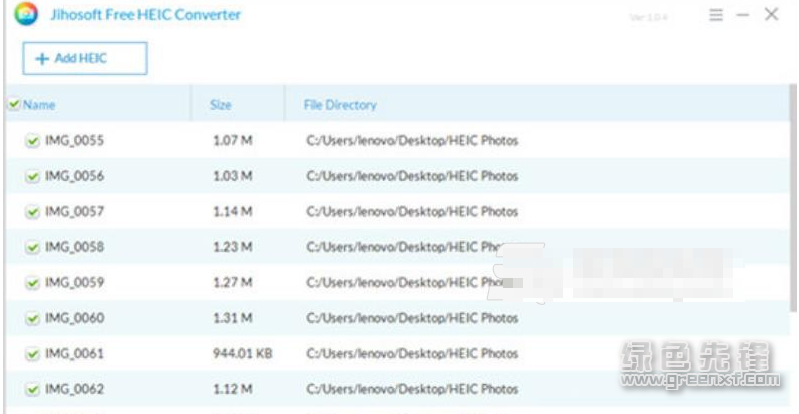
Task: Select the IMG_0062 file name
Action: [x=74, y=389]
